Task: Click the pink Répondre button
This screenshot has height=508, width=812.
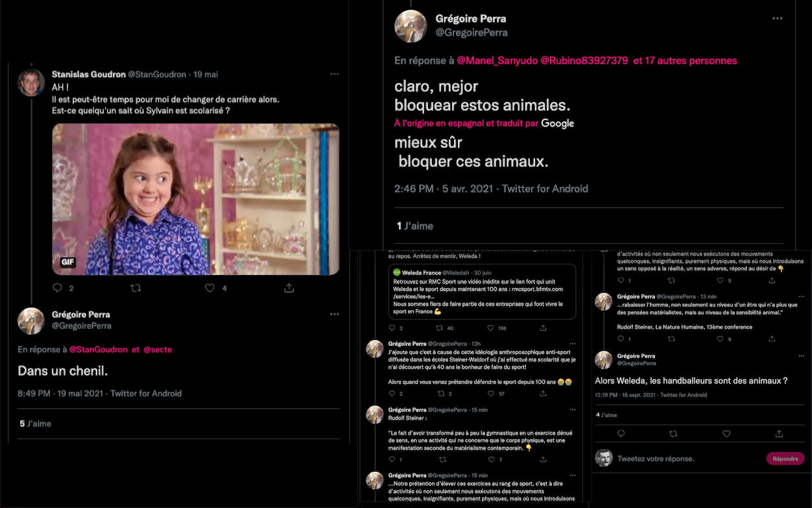Action: pyautogui.click(x=785, y=459)
